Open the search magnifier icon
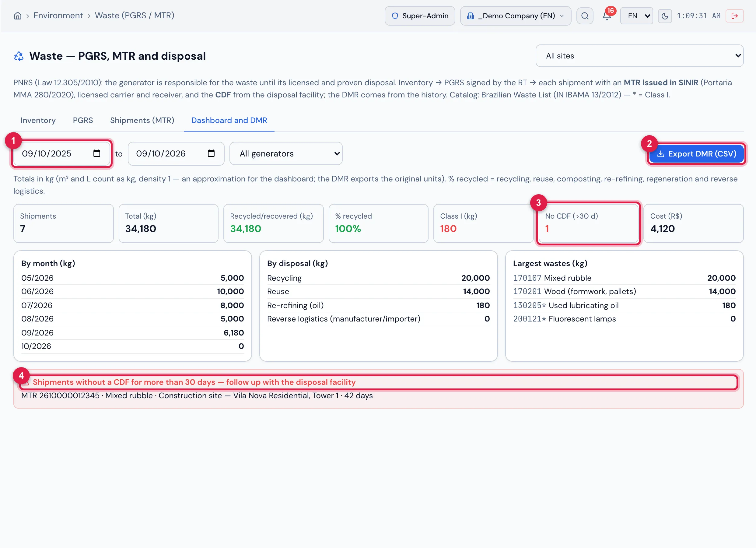 [585, 16]
